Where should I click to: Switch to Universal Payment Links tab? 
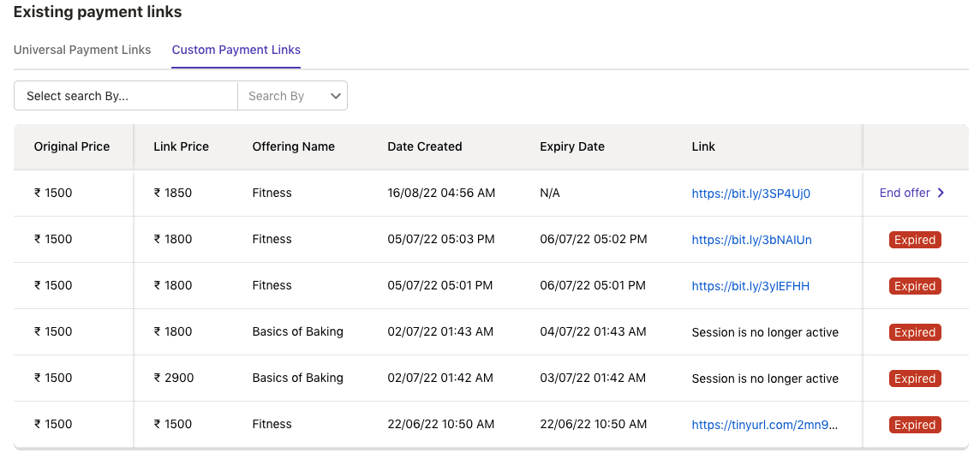pos(82,50)
